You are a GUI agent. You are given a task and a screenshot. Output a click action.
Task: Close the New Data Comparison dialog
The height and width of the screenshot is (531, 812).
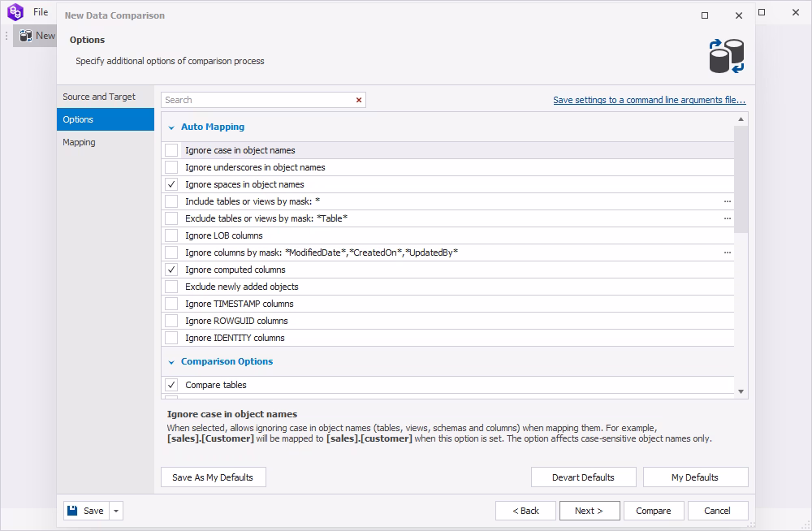pyautogui.click(x=739, y=15)
